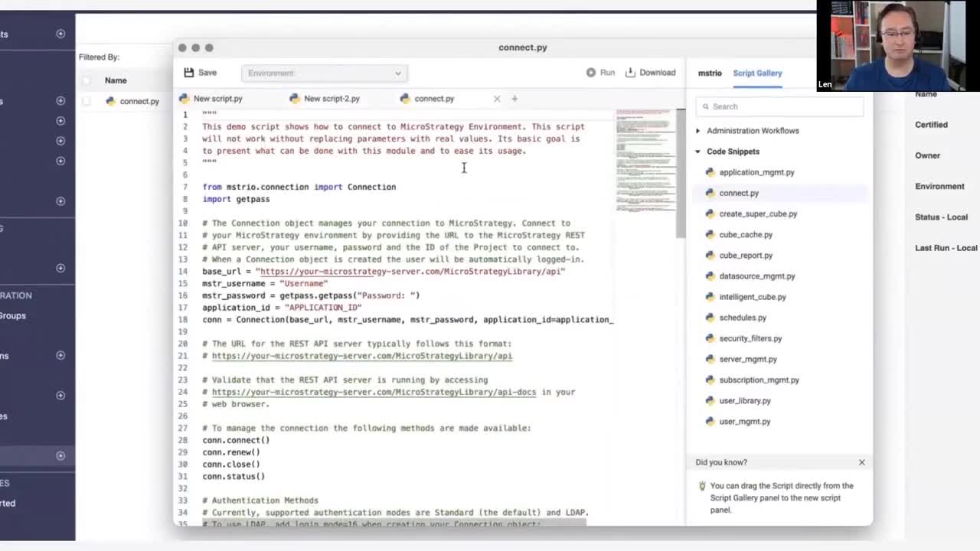Click the Certified label in right panel
This screenshot has width=980, height=551.
[931, 125]
